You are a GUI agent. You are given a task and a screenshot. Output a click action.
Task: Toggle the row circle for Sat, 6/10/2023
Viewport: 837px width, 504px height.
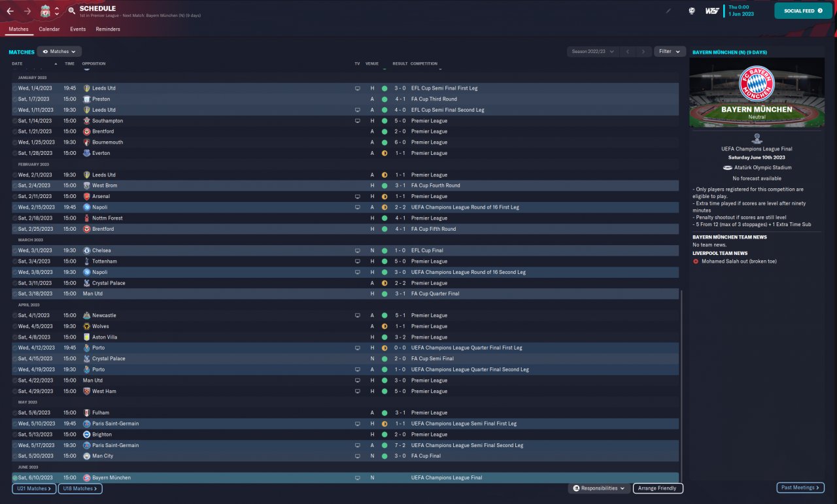tap(15, 478)
